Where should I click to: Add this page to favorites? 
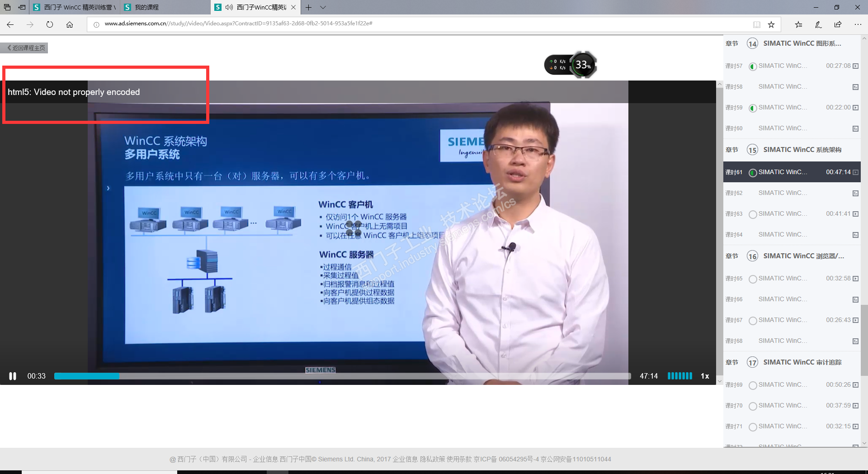point(771,24)
